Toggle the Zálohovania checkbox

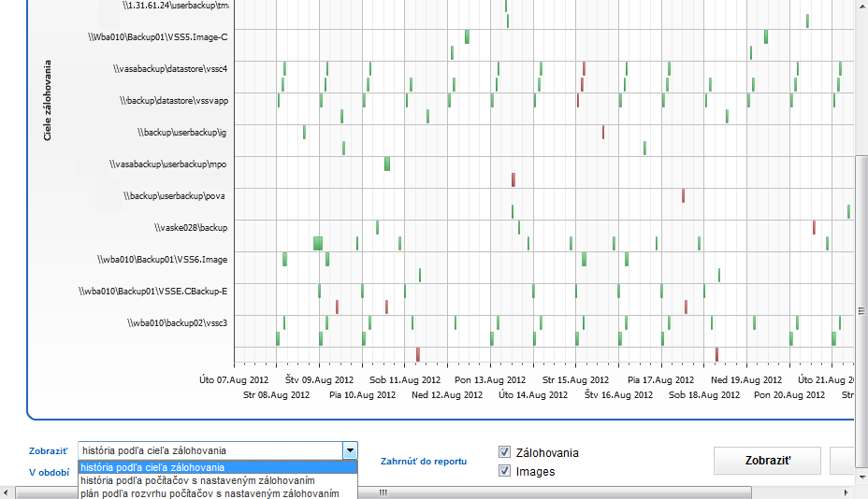504,452
